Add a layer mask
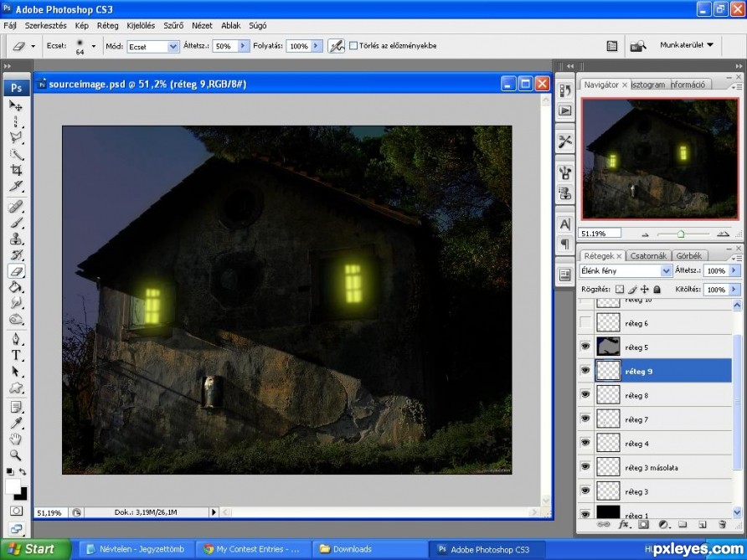This screenshot has height=560, width=747. tap(643, 525)
